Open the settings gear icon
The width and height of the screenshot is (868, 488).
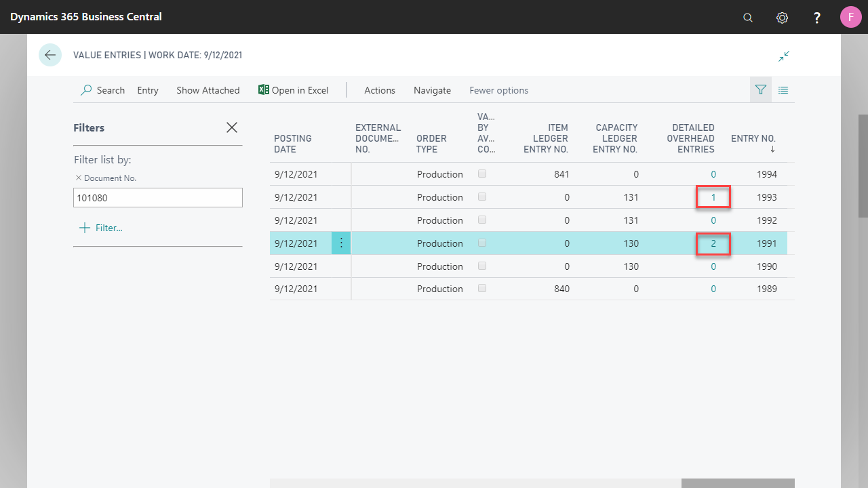pos(782,18)
